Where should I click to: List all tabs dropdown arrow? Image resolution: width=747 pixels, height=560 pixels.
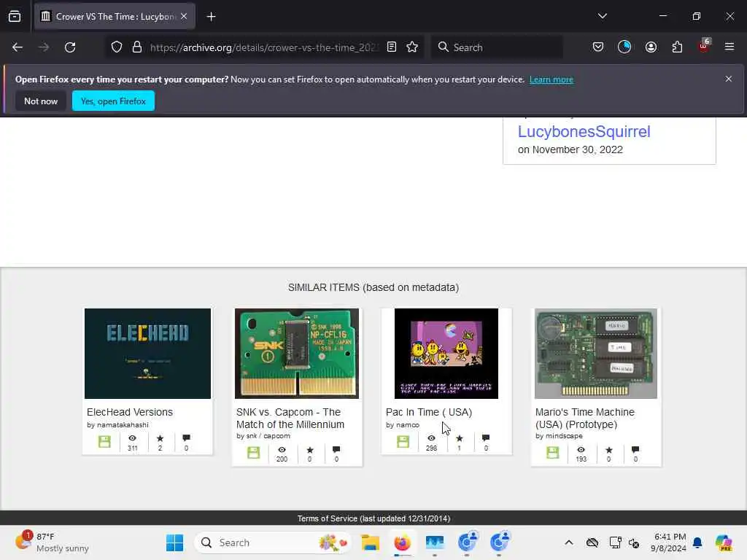pyautogui.click(x=602, y=16)
